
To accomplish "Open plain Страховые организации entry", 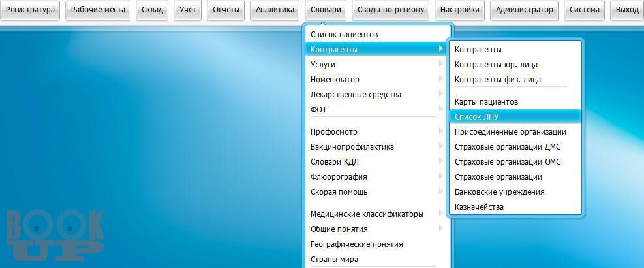I will click(515, 177).
